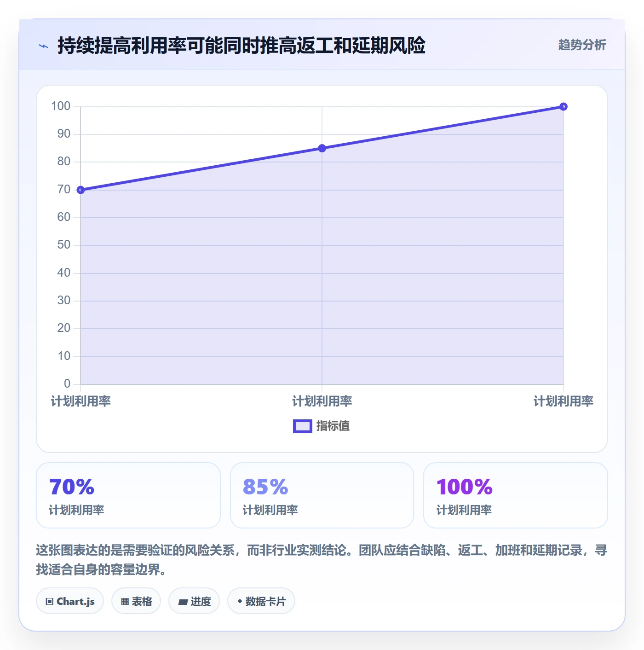Viewport: 644px width, 650px height.
Task: Click the description paragraph starting 这张图表达的是
Action: point(322,560)
